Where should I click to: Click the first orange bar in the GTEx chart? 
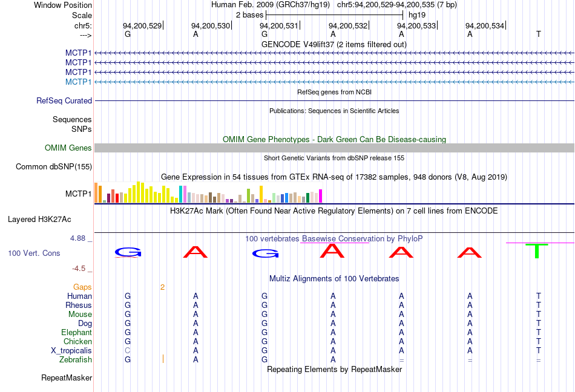(96, 193)
